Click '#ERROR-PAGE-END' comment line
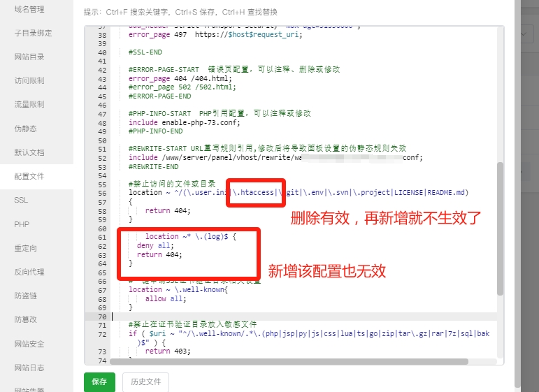The width and height of the screenshot is (539, 392). (x=159, y=96)
